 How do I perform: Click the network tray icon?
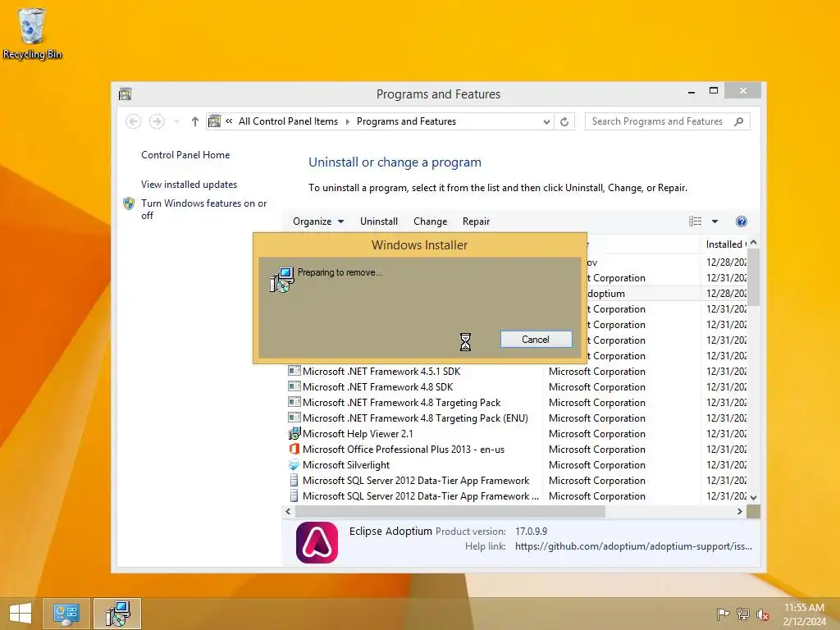(743, 614)
